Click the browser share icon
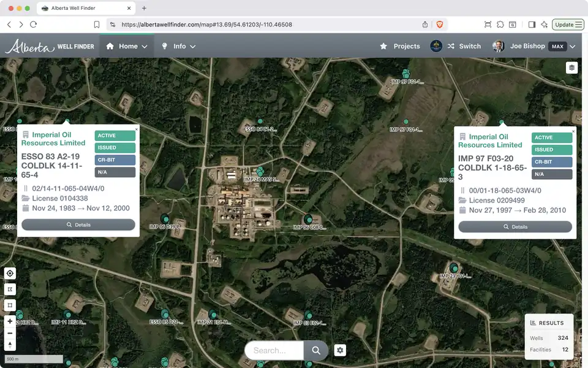Viewport: 588px width, 368px height. coord(425,25)
